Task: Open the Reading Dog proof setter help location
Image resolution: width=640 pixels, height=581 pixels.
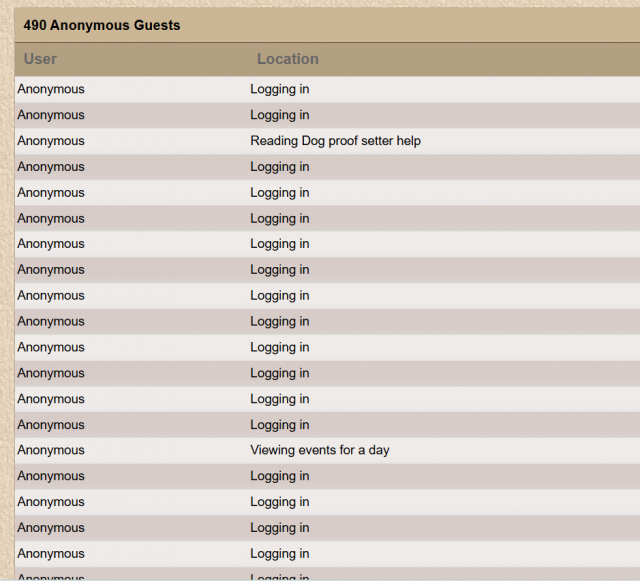Action: click(335, 141)
